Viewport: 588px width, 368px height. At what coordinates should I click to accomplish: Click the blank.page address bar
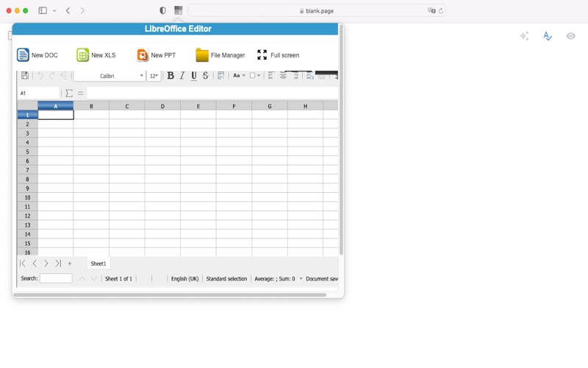317,11
